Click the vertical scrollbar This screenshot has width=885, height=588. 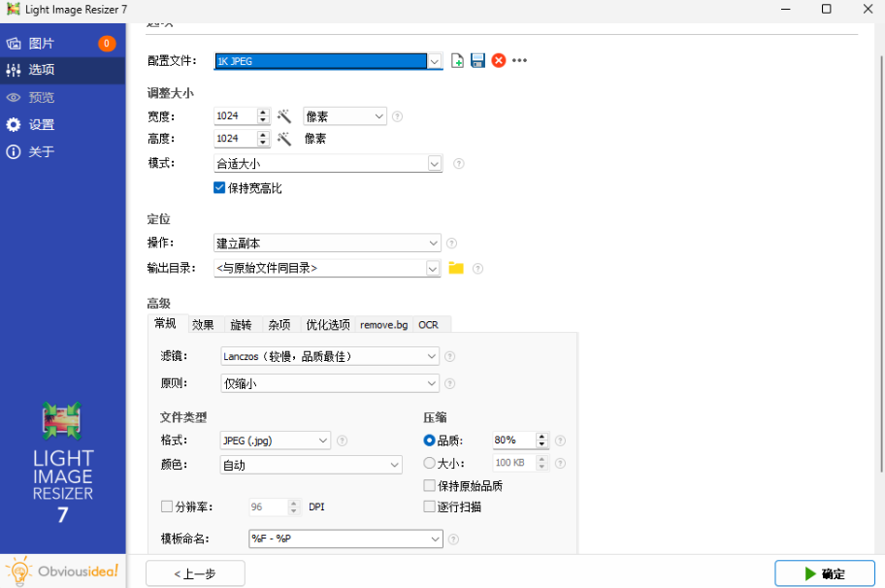point(880,262)
